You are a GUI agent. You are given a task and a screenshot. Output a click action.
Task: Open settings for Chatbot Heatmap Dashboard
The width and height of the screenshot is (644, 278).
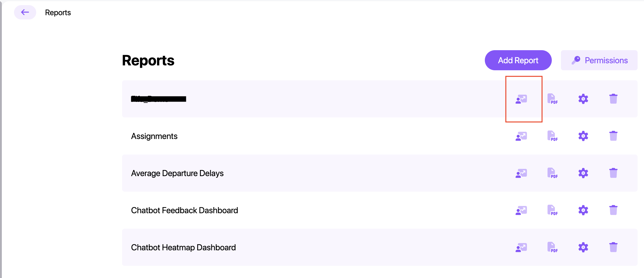(x=583, y=247)
